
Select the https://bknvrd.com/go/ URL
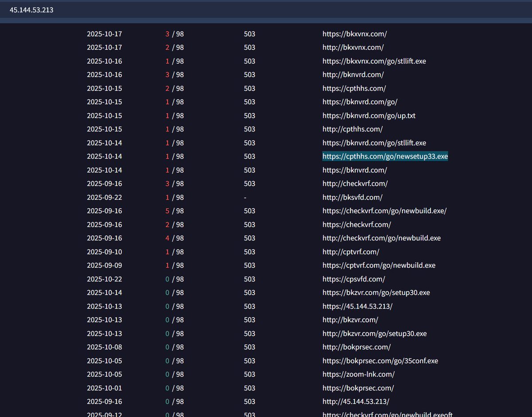coord(360,102)
